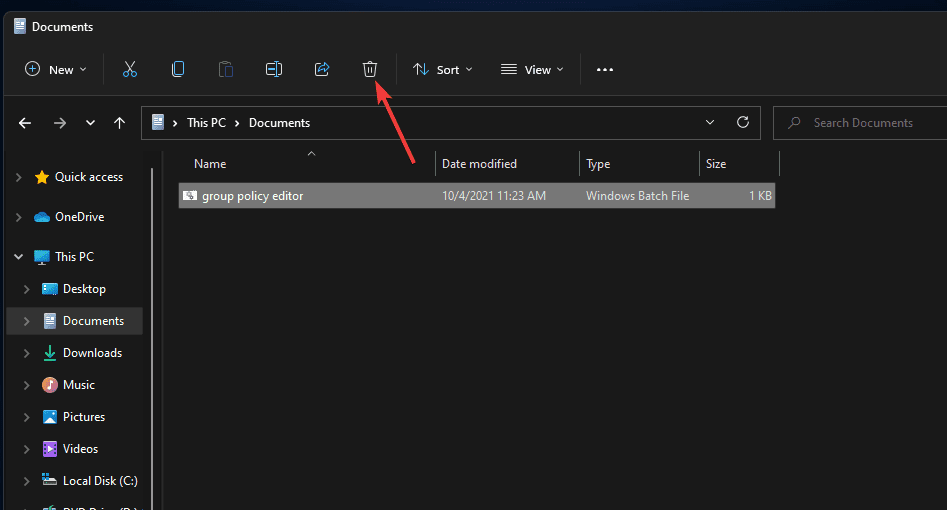This screenshot has width=947, height=510.
Task: Open the New dropdown menu
Action: click(56, 69)
